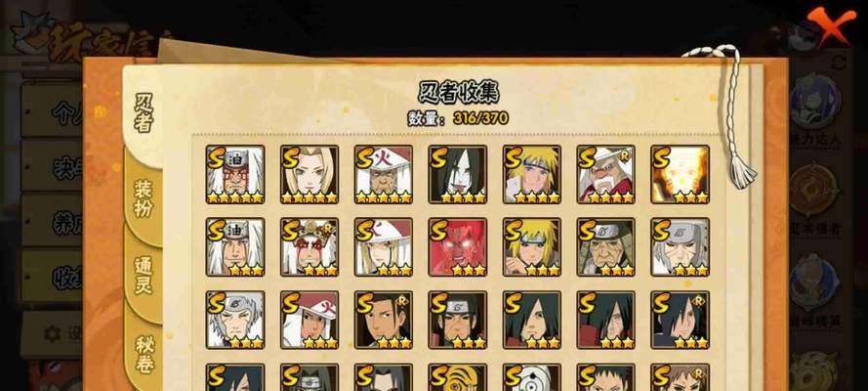This screenshot has height=391, width=868.
Task: Switch to the 忍者 tab
Action: [144, 112]
